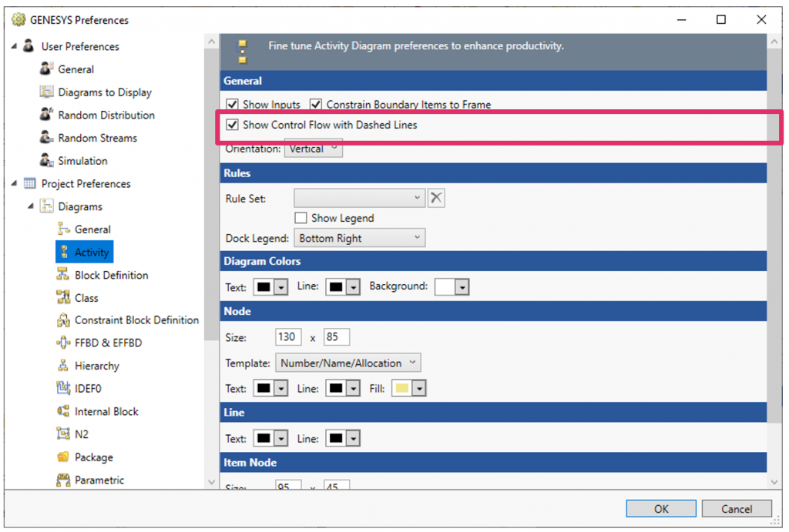Click the Line section Text color swatch
The height and width of the screenshot is (532, 789).
click(264, 439)
